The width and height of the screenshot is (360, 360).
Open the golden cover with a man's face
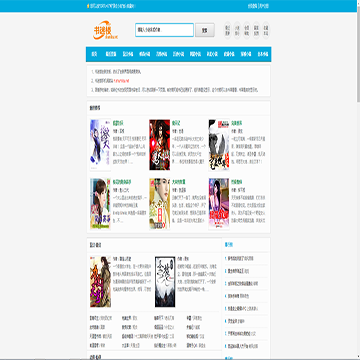(159, 204)
